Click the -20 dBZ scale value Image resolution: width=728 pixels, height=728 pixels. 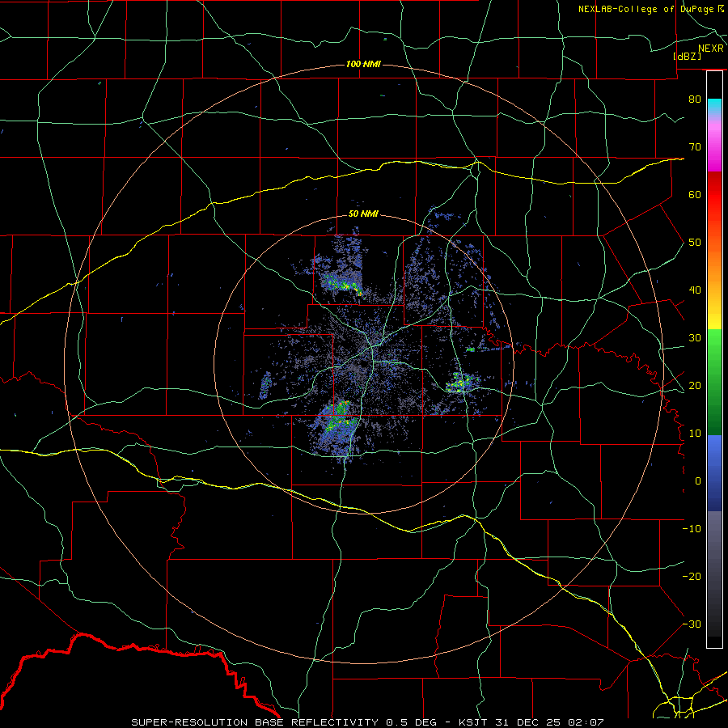692,576
